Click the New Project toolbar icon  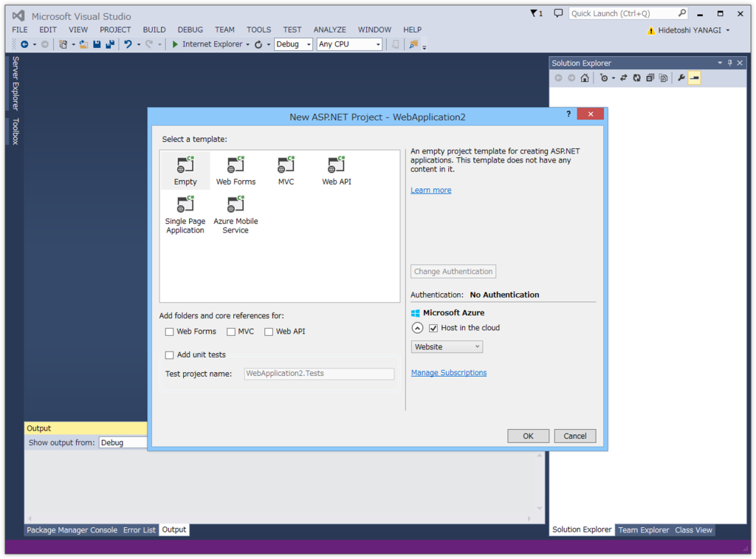click(63, 44)
